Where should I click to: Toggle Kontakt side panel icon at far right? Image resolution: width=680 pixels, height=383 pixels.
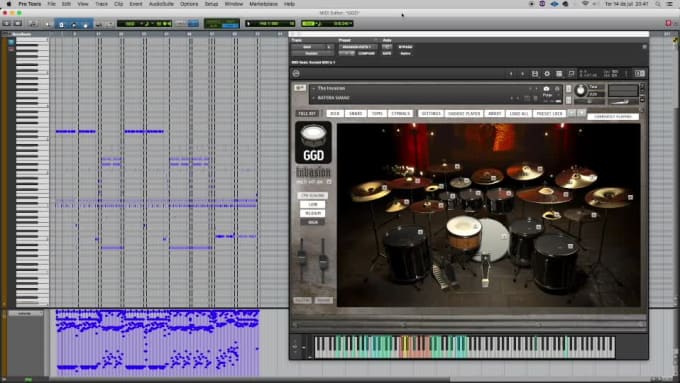click(640, 74)
